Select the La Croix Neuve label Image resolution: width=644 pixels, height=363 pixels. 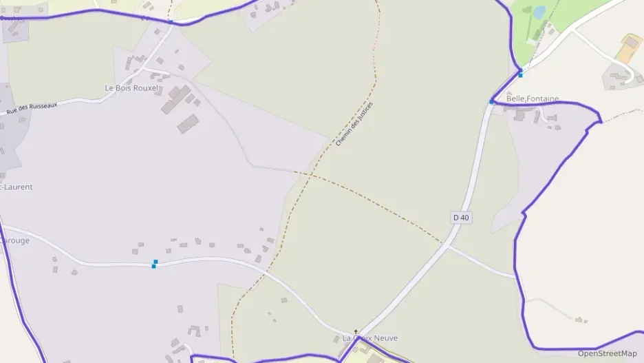pyautogui.click(x=370, y=338)
